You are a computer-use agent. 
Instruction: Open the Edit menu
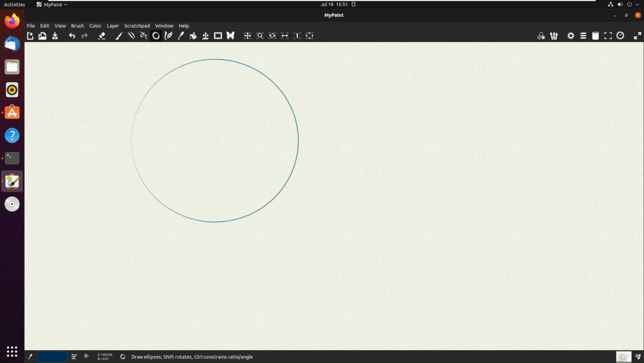[44, 26]
